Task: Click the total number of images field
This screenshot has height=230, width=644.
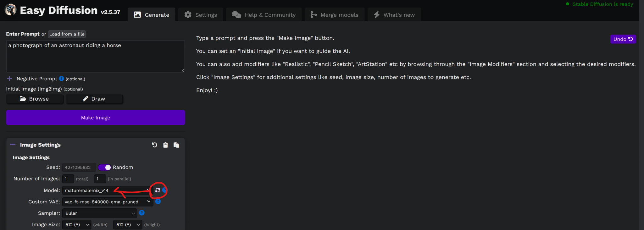Action: 68,179
